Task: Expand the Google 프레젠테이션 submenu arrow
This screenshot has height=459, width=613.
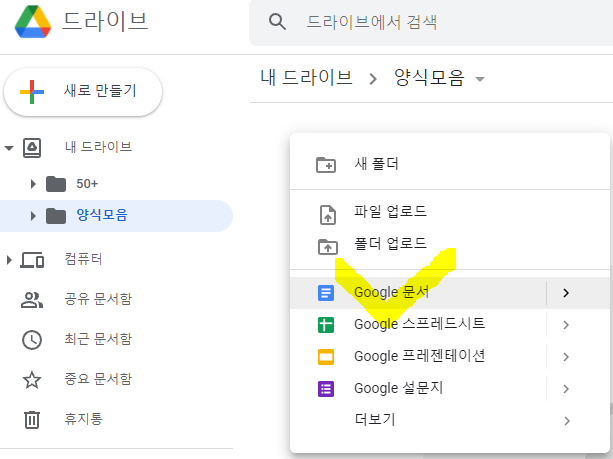Action: (x=566, y=357)
